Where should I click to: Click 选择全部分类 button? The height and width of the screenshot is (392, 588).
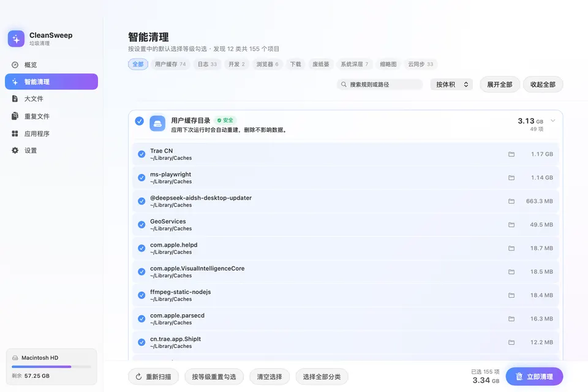[x=322, y=377]
